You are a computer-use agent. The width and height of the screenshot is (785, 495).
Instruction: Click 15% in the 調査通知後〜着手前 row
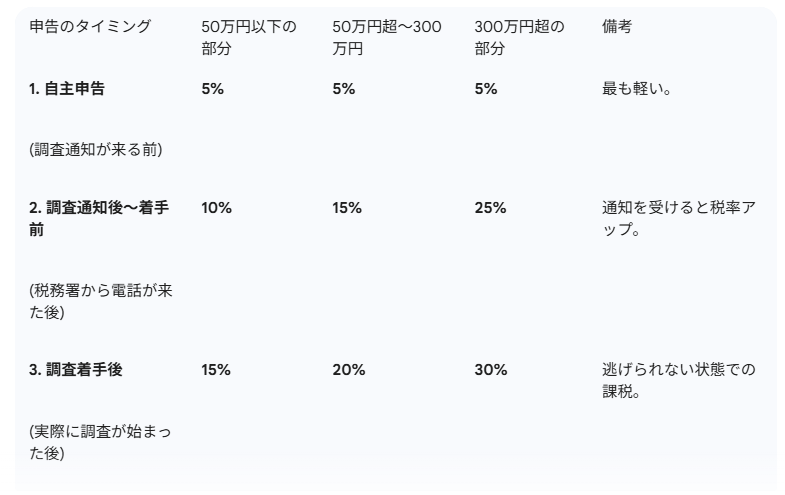(x=348, y=208)
